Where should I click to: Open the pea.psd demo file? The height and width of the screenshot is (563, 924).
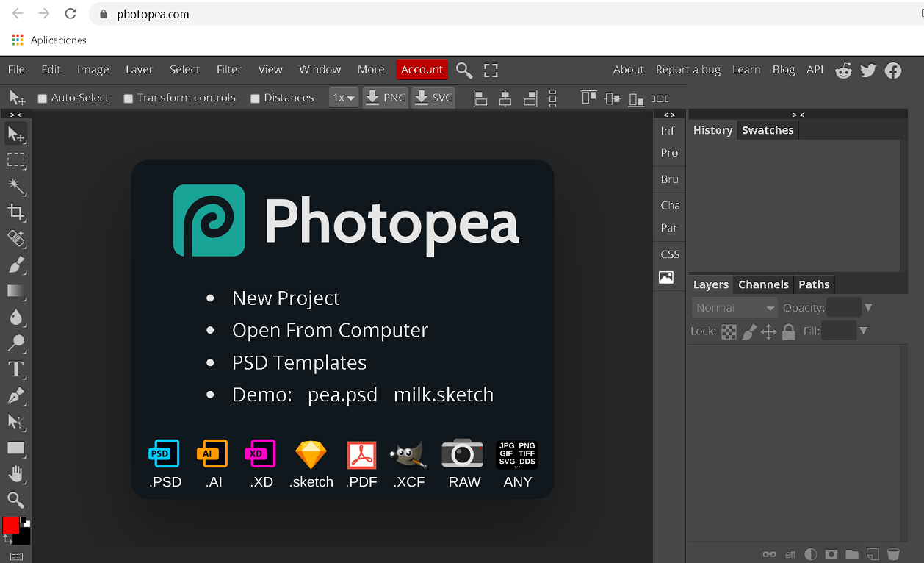point(342,395)
